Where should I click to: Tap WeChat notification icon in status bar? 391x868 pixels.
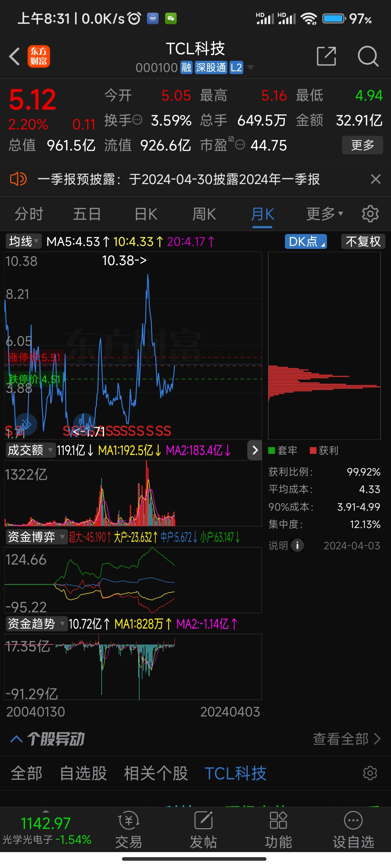coord(171,18)
